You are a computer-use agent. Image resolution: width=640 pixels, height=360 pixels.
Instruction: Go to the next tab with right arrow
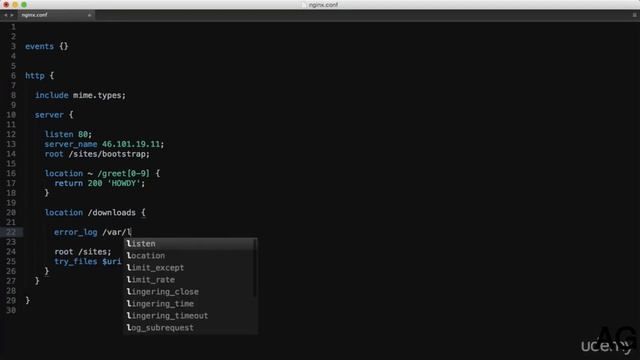[11, 15]
